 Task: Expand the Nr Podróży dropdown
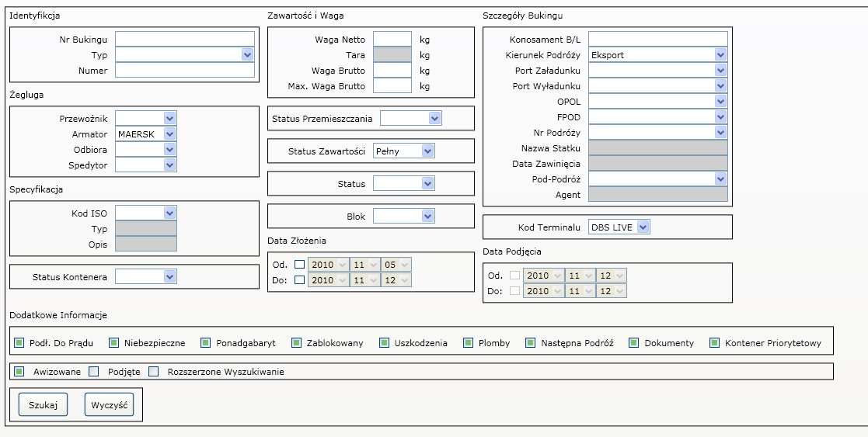(x=657, y=132)
